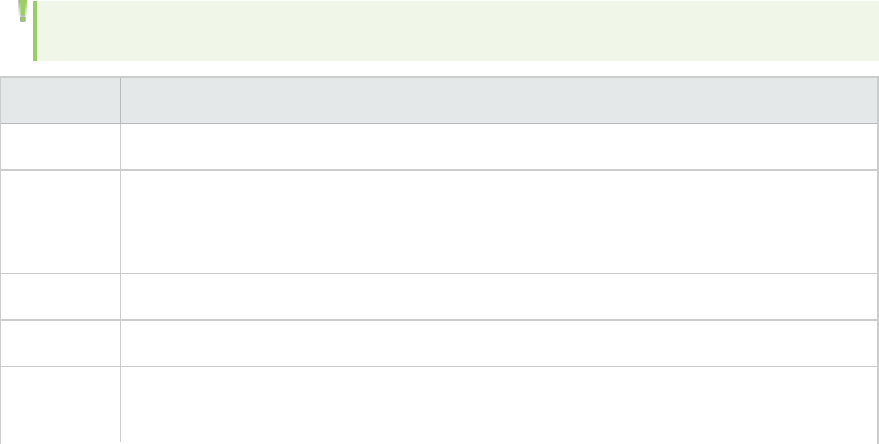Click the wide cell of the tallest row

tap(499, 221)
